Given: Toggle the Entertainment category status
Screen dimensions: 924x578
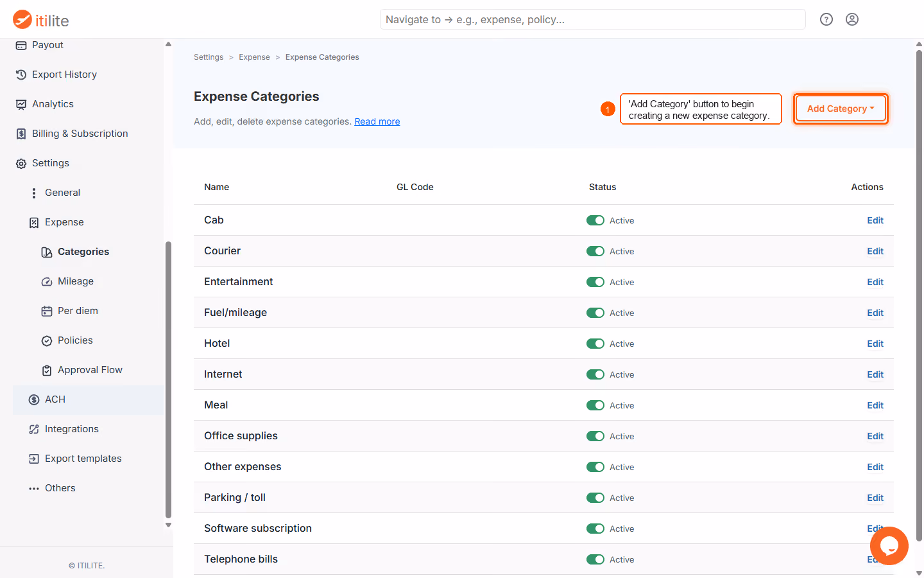Looking at the screenshot, I should (x=595, y=282).
